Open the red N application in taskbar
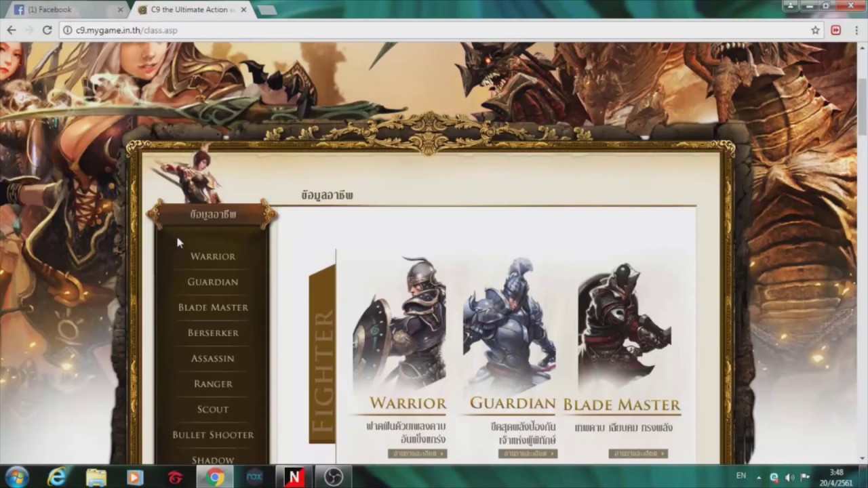Screen dimensions: 868x488 (x=294, y=477)
